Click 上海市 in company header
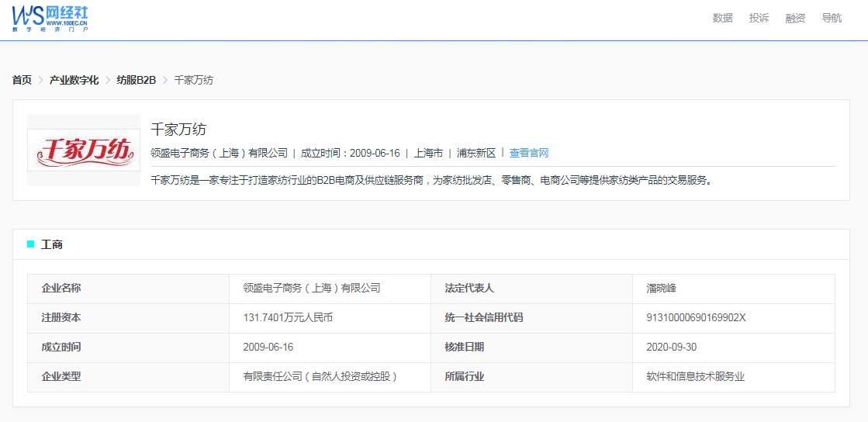 (428, 153)
